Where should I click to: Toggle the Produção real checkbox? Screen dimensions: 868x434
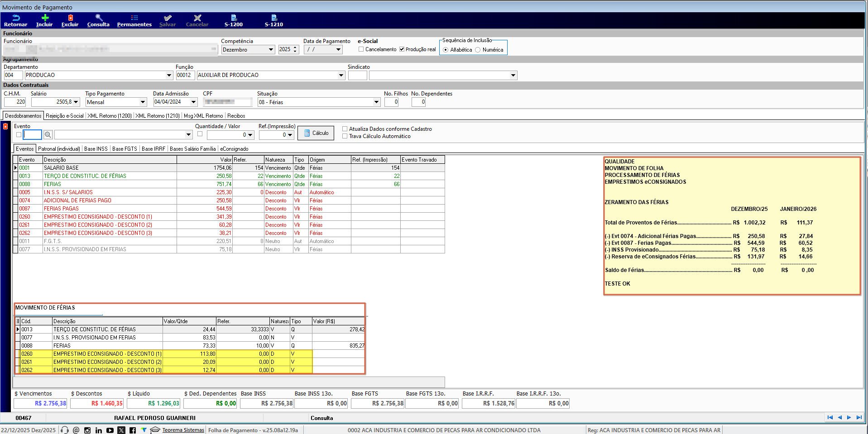pos(402,49)
